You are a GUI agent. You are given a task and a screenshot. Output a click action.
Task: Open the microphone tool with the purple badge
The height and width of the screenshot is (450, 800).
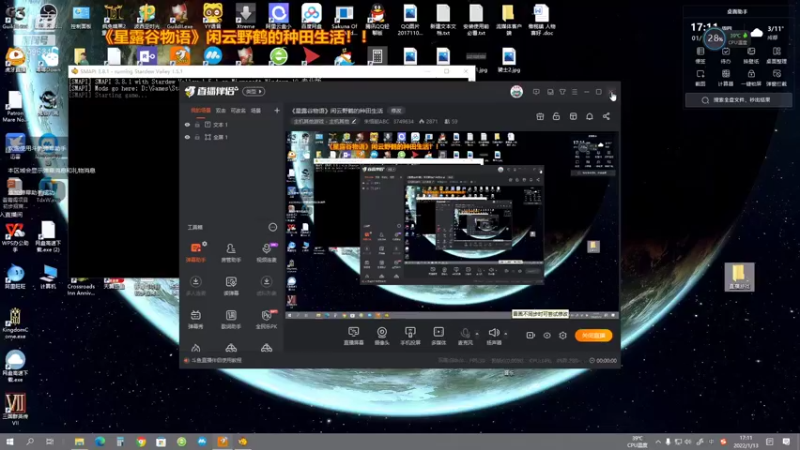click(266, 252)
